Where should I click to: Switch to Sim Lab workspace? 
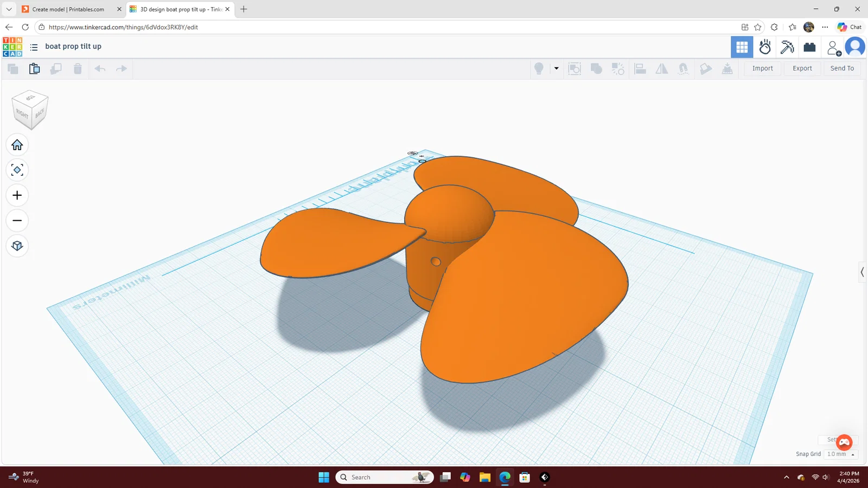pos(765,47)
